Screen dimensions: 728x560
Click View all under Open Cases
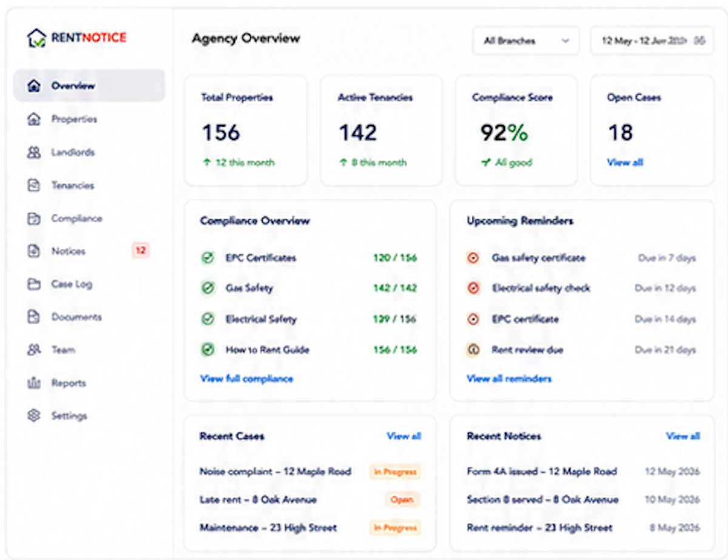[625, 163]
